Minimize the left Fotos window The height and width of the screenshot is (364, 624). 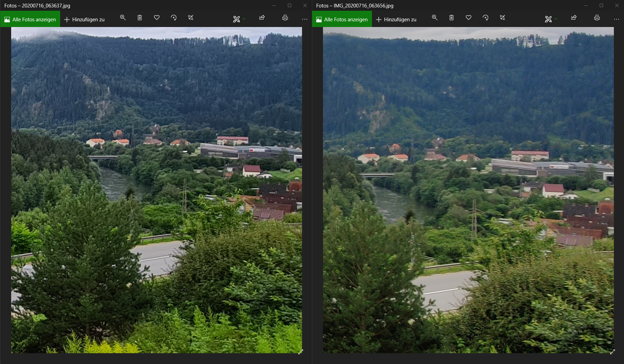(274, 5)
